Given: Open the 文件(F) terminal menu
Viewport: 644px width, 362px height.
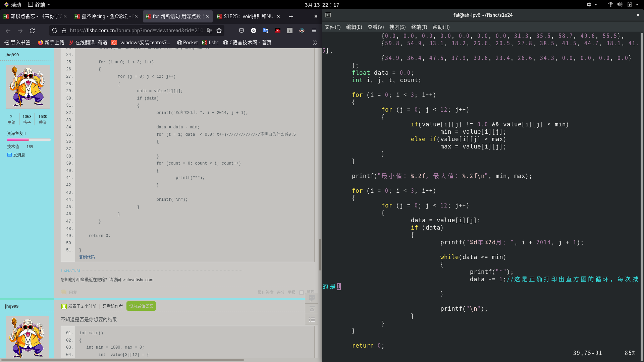Looking at the screenshot, I should pos(332,27).
